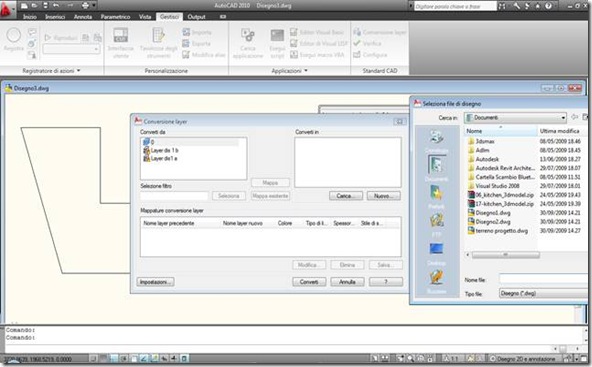This screenshot has height=367, width=592.
Task: Select Documenti place in file dialog sidebar
Action: point(436,168)
